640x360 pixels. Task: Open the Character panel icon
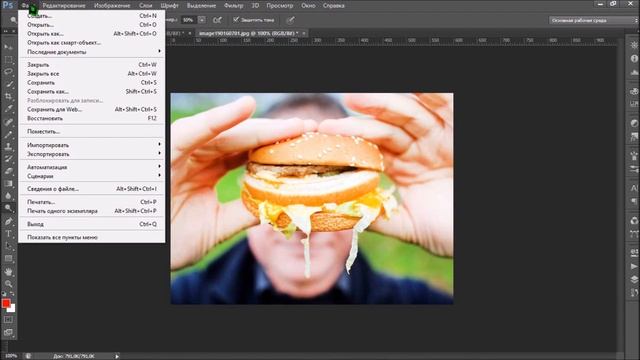(x=634, y=187)
